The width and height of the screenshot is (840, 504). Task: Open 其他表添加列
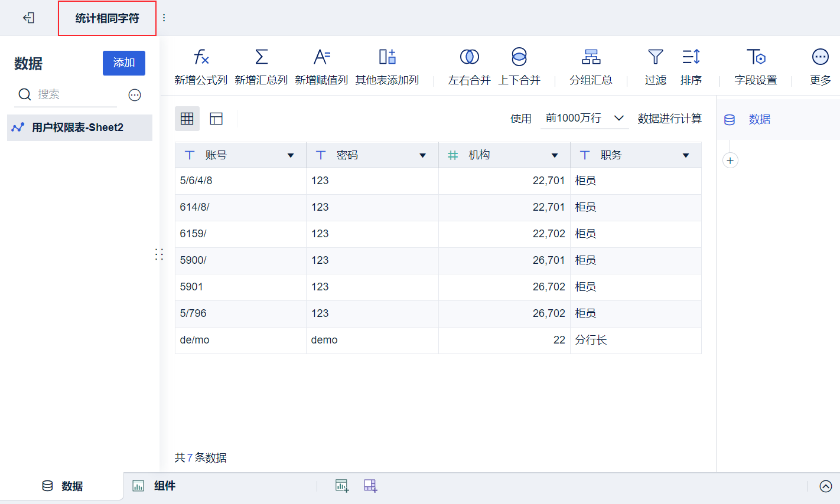tap(387, 67)
